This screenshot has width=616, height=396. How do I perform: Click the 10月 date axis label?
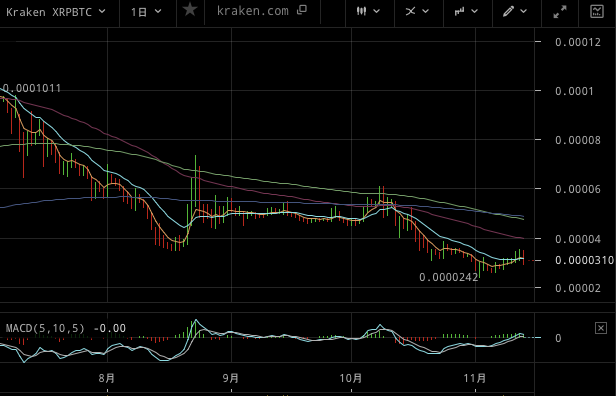tap(351, 378)
